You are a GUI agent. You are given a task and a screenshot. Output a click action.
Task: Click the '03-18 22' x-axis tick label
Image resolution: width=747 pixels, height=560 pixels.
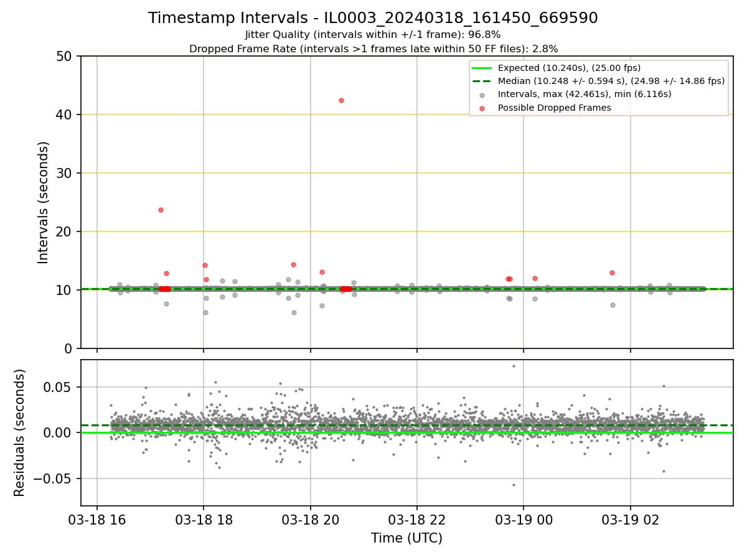click(x=416, y=520)
